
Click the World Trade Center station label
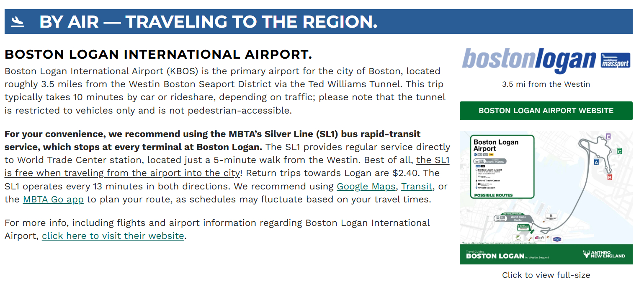click(518, 218)
